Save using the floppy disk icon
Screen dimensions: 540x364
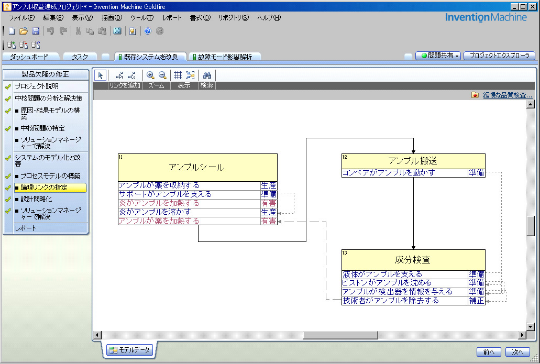point(35,31)
